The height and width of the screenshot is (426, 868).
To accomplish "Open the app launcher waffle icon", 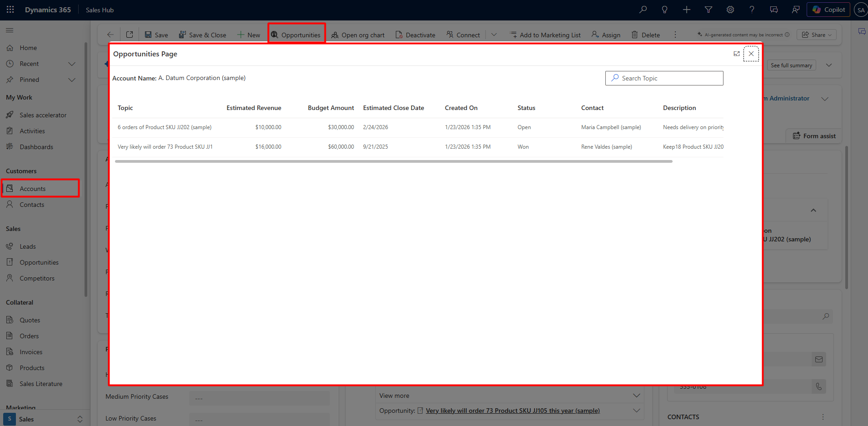I will (x=10, y=10).
